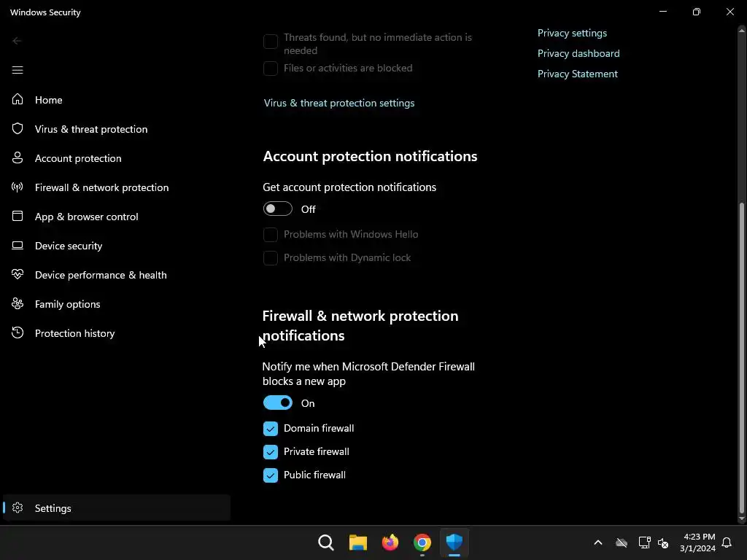The height and width of the screenshot is (560, 747).
Task: Check Threats found no immediate action checkbox
Action: [270, 42]
